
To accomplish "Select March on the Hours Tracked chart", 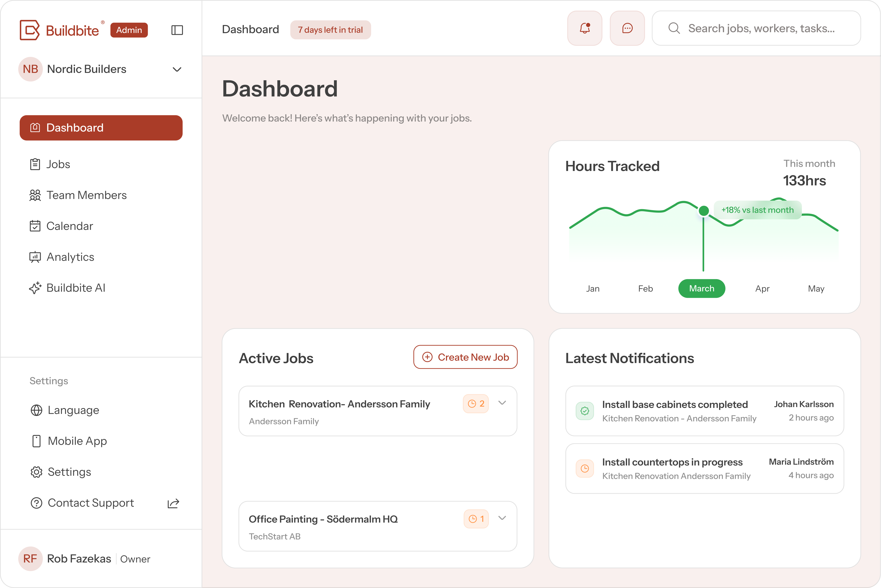I will [x=702, y=288].
